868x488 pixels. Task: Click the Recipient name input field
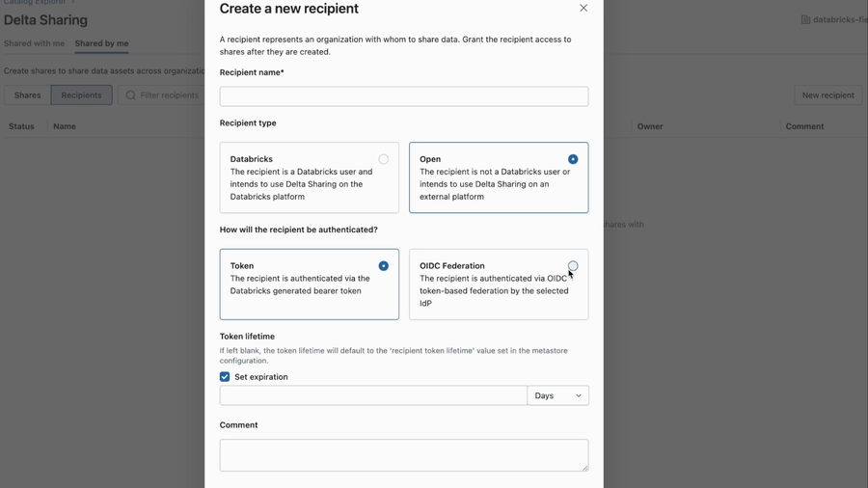click(403, 96)
